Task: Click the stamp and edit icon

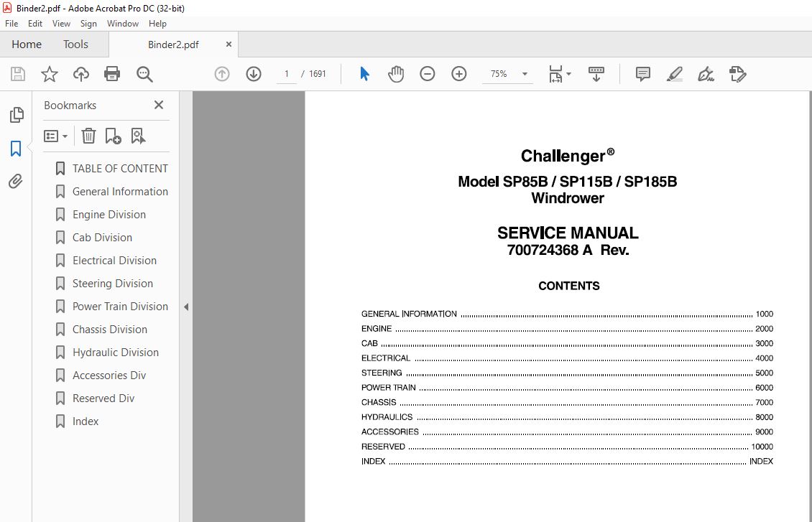Action: coord(737,74)
